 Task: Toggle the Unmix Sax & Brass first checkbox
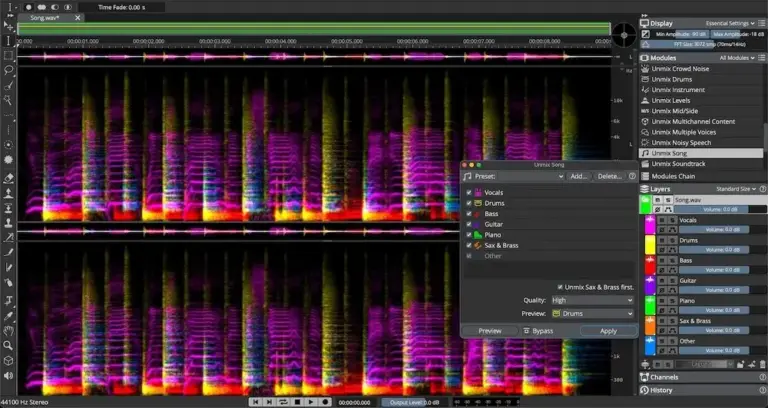[560, 287]
